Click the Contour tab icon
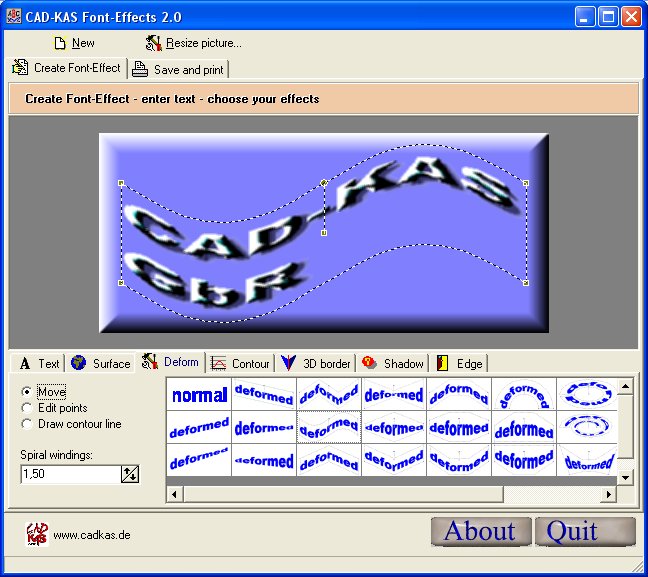Screen dimensions: 648x577 (x=218, y=363)
